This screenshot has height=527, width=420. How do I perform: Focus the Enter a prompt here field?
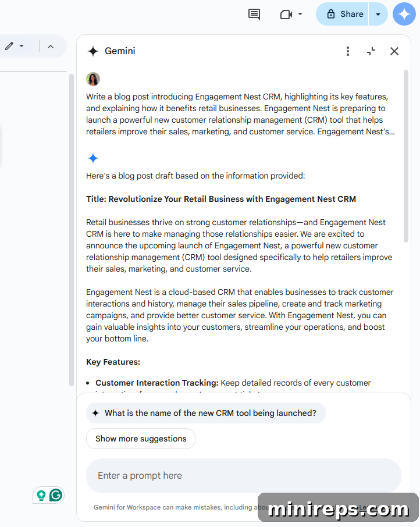pyautogui.click(x=244, y=476)
